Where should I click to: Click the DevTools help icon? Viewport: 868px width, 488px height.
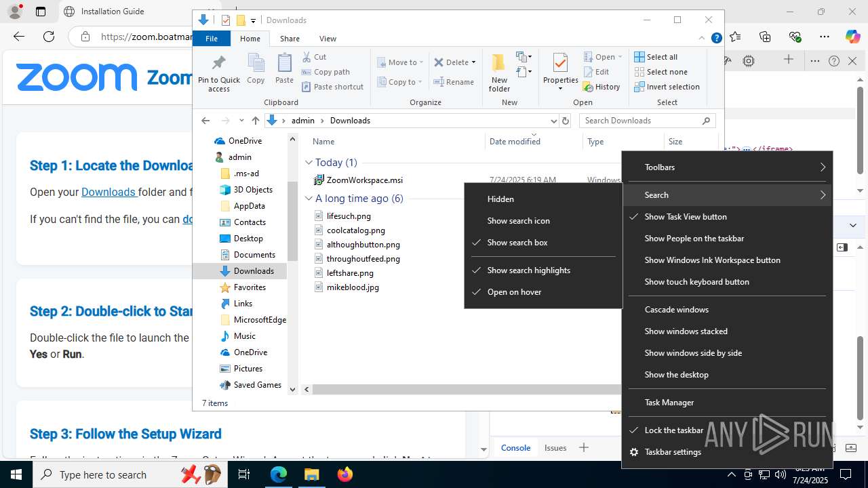pyautogui.click(x=834, y=61)
